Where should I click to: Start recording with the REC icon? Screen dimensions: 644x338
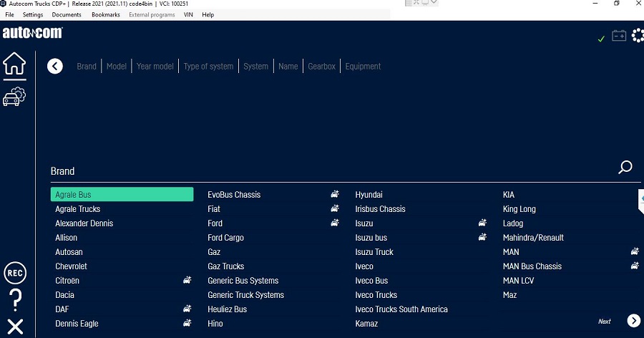pyautogui.click(x=14, y=273)
